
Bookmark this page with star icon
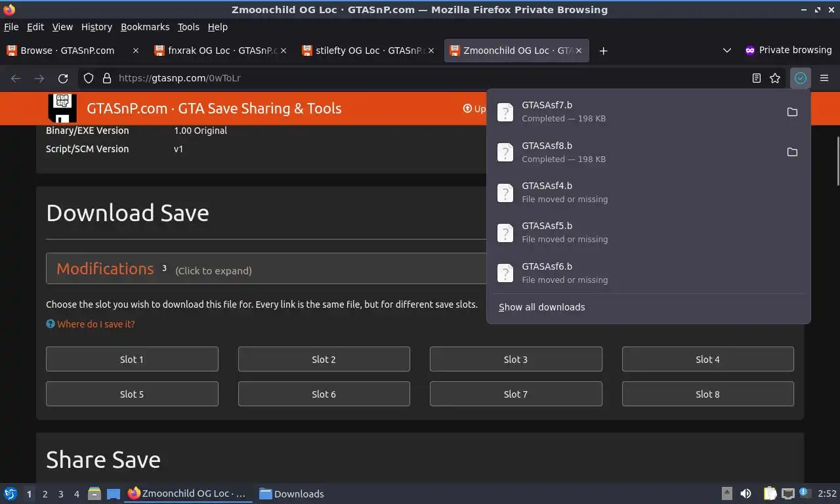[x=775, y=78]
